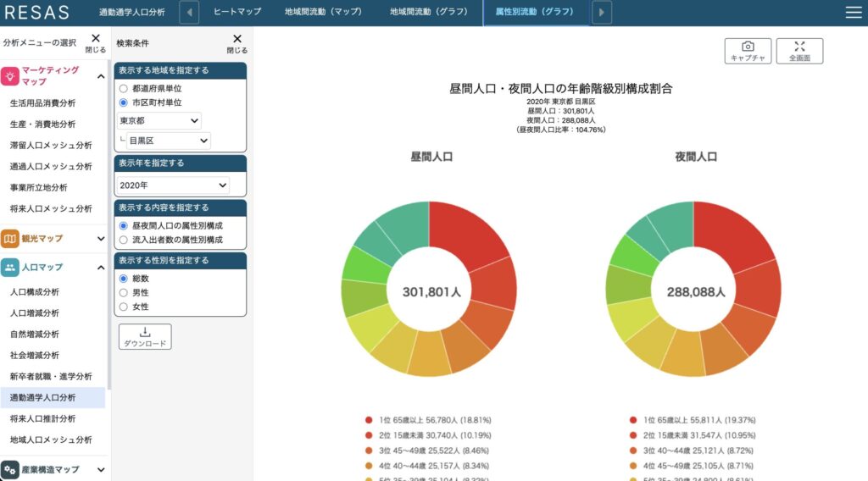Screen dimensions: 868x481
Task: Open the 東京都 prefecture dropdown
Action: pos(159,121)
